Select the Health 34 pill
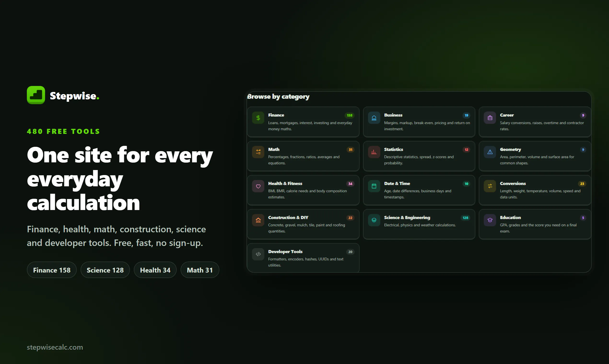Screen dimensions: 609x364 [x=155, y=270]
